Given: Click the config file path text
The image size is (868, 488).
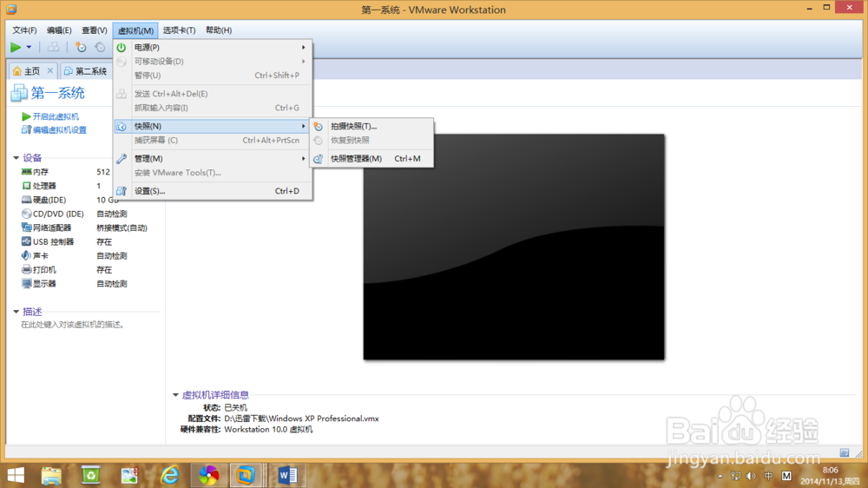Looking at the screenshot, I should point(301,419).
